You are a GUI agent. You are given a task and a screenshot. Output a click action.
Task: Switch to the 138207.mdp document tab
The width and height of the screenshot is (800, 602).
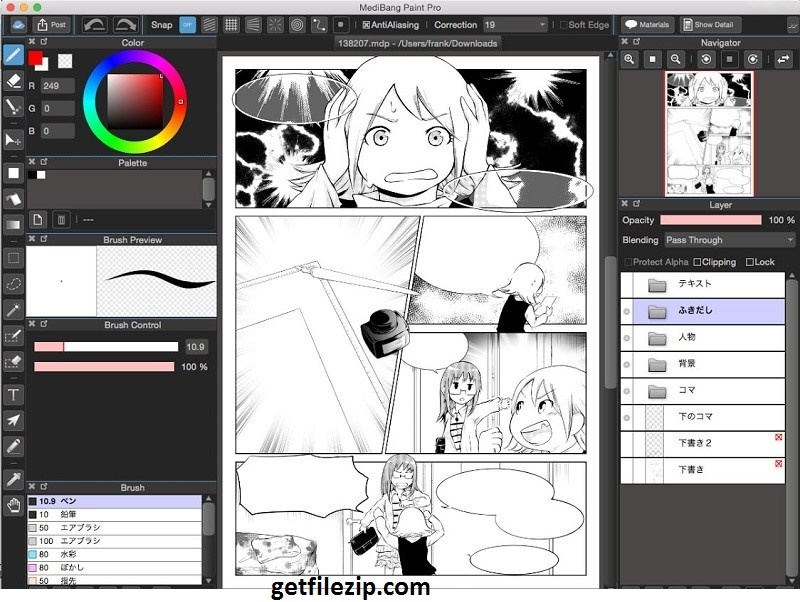point(417,43)
